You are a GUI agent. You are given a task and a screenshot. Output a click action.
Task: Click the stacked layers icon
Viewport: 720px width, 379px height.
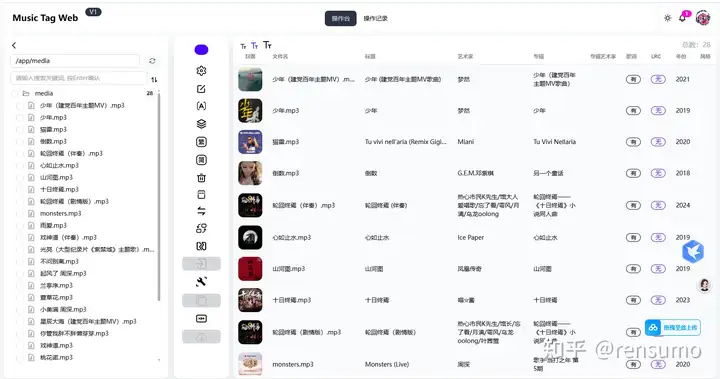click(x=201, y=124)
